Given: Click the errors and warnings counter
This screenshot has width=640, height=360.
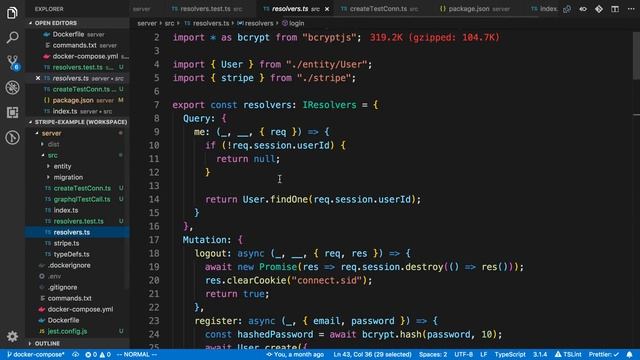Looking at the screenshot, I should [98, 354].
